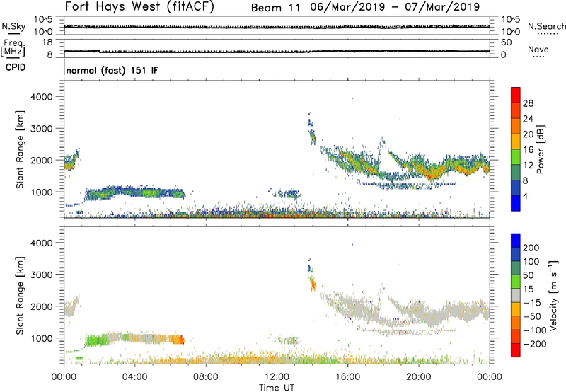Click the 'Time UT' axis title
The width and height of the screenshot is (566, 392).
tap(277, 388)
